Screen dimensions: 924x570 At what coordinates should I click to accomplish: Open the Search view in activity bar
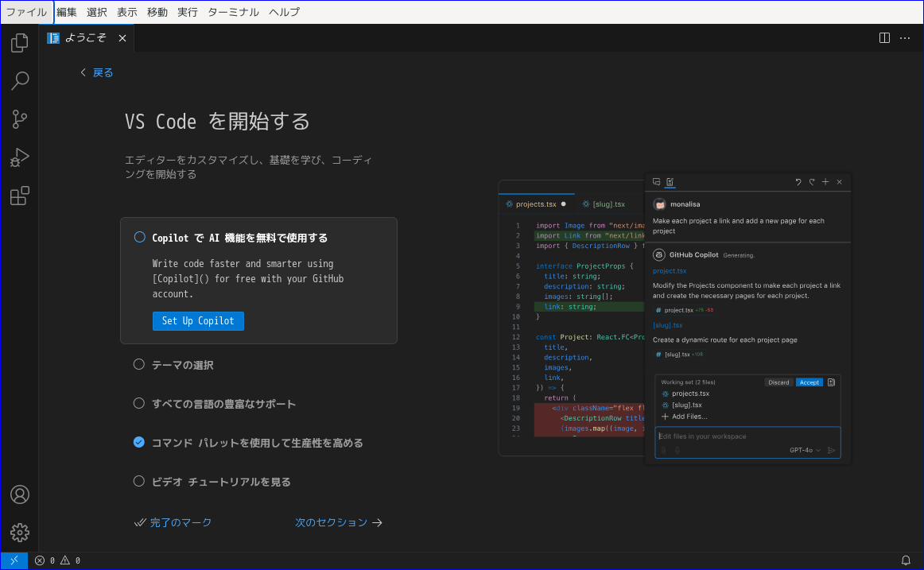(19, 80)
